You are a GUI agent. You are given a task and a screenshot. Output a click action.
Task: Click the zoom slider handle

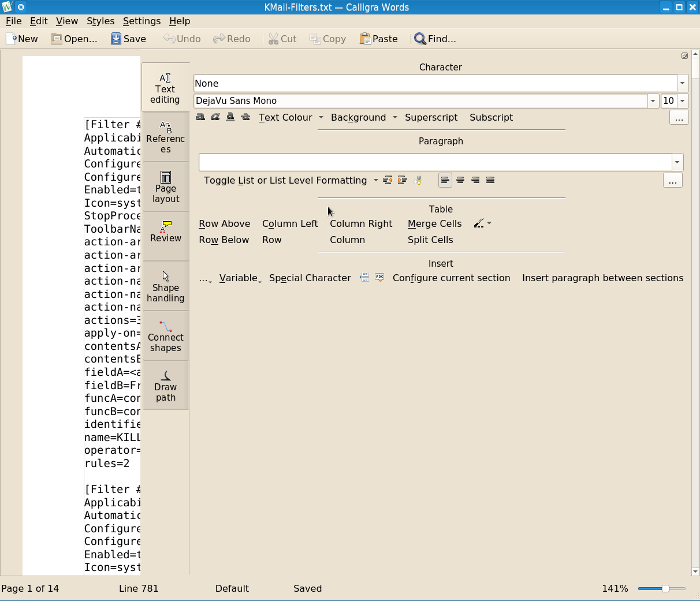click(665, 588)
